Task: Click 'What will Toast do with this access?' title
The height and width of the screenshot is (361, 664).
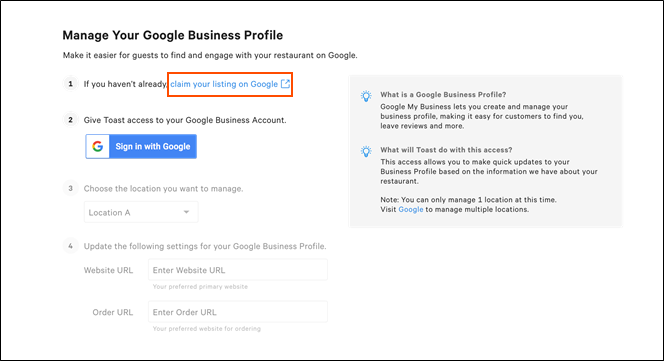Action: (446, 150)
